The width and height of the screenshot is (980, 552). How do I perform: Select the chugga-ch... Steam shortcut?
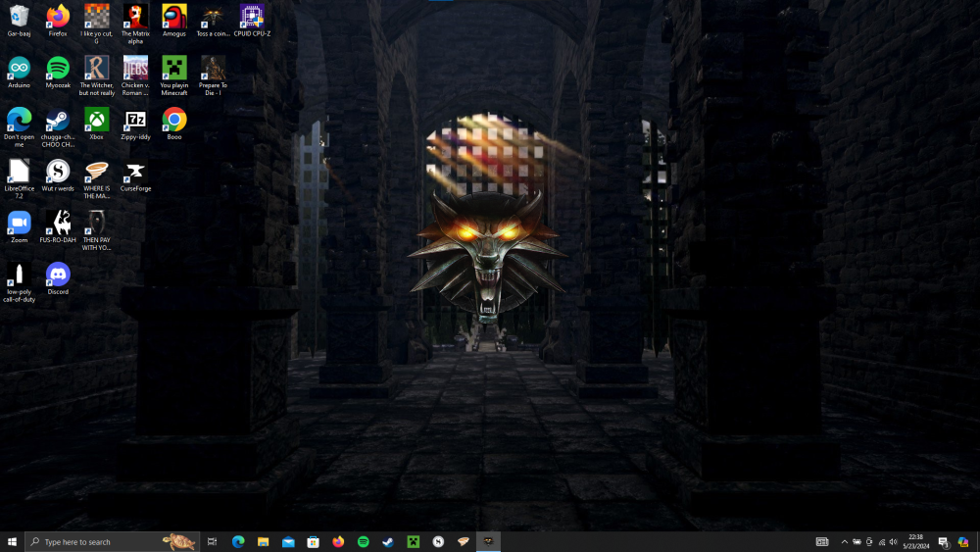[58, 127]
